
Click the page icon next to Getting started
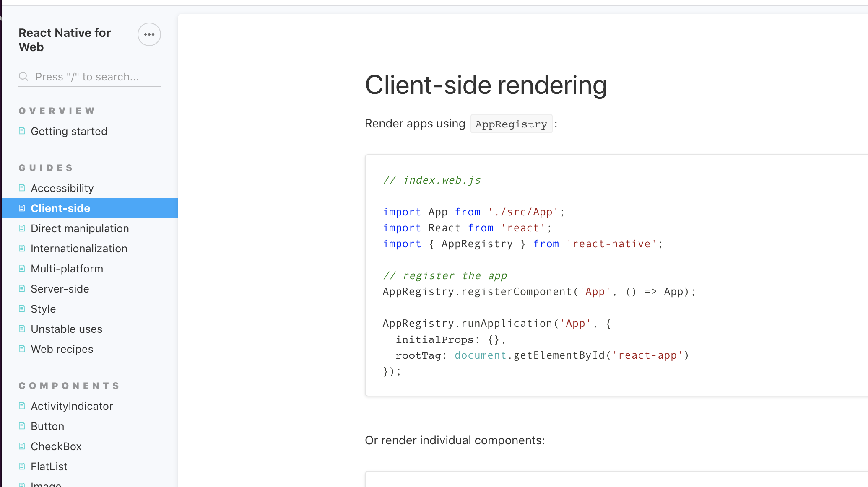22,131
